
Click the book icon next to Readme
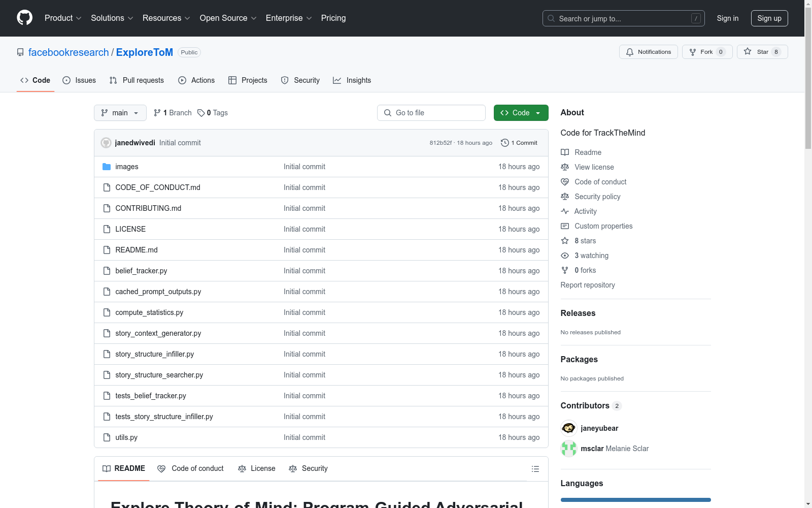point(565,152)
